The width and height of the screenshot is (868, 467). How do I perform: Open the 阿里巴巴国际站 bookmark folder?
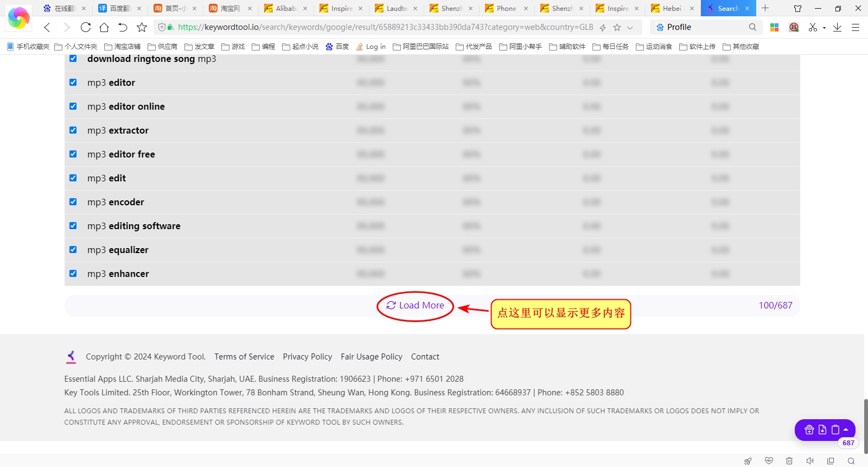coord(420,47)
